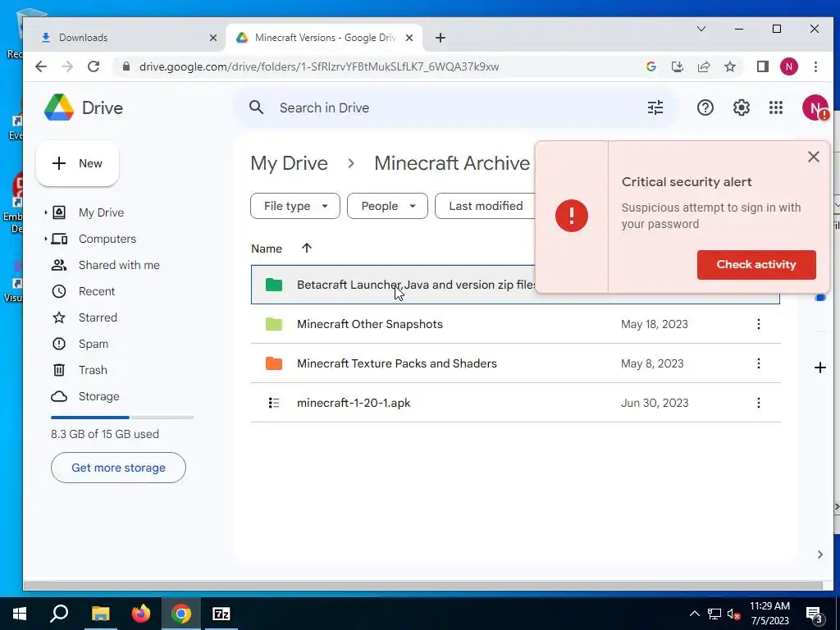
Task: Click the orange Texture Packs folder icon
Action: [x=274, y=363]
